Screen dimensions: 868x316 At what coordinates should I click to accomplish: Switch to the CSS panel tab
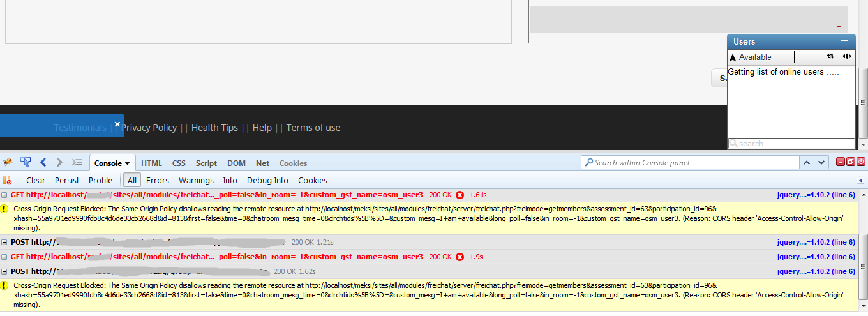click(x=179, y=163)
